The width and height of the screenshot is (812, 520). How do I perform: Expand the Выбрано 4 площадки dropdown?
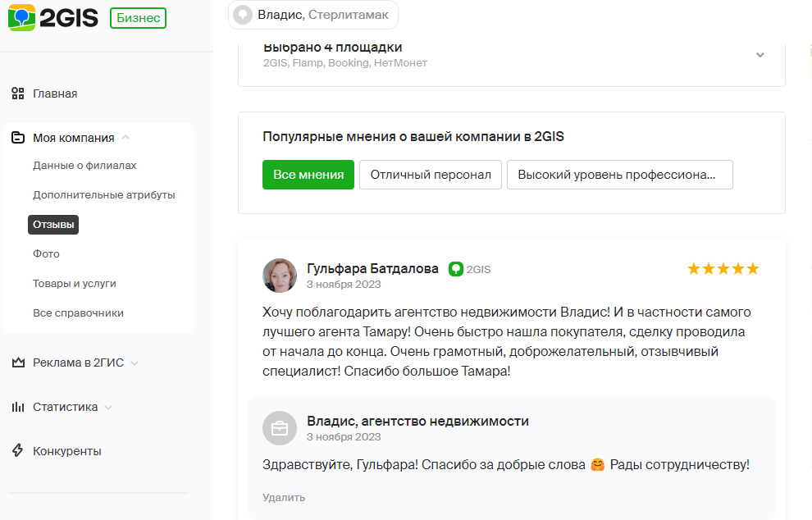click(760, 55)
